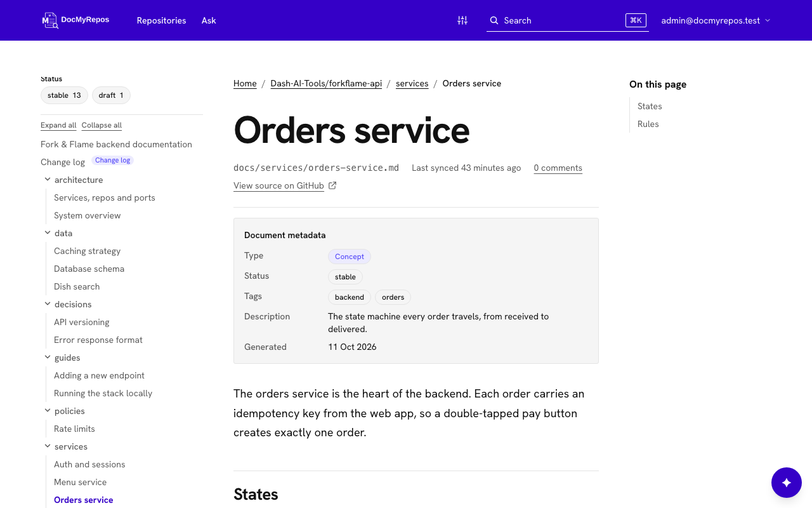Viewport: 812px width, 508px height.
Task: Open Adding a new endpoint guide
Action: [99, 375]
